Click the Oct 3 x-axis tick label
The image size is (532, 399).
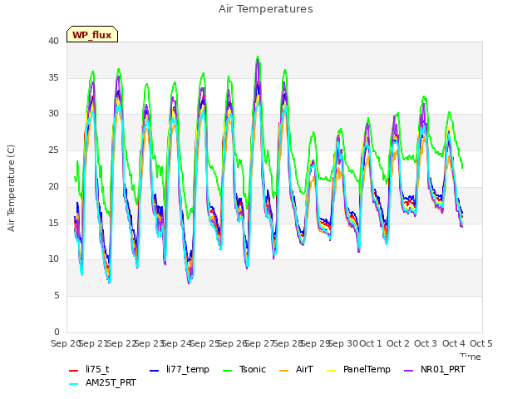426,343
